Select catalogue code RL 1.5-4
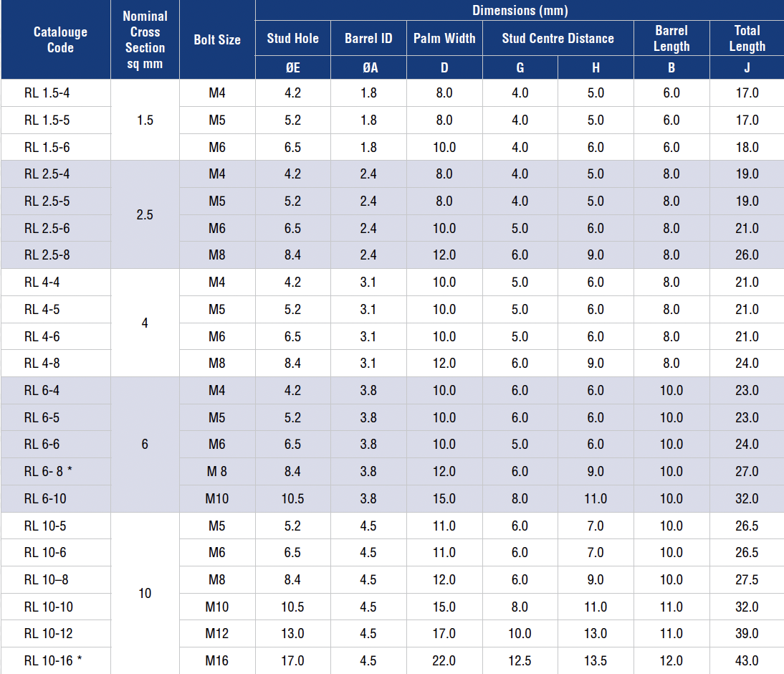784x674 pixels. click(47, 93)
